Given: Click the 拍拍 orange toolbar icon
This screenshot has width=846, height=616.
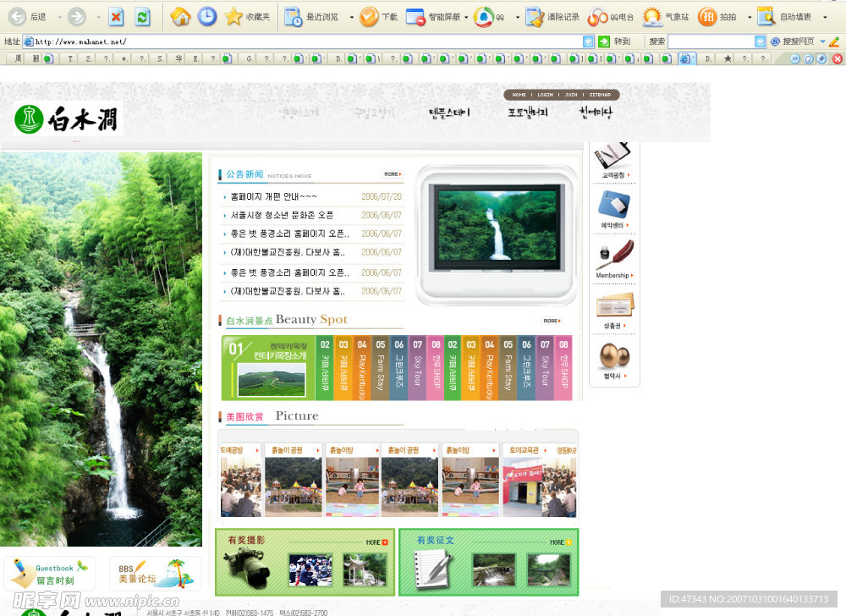Looking at the screenshot, I should coord(706,17).
